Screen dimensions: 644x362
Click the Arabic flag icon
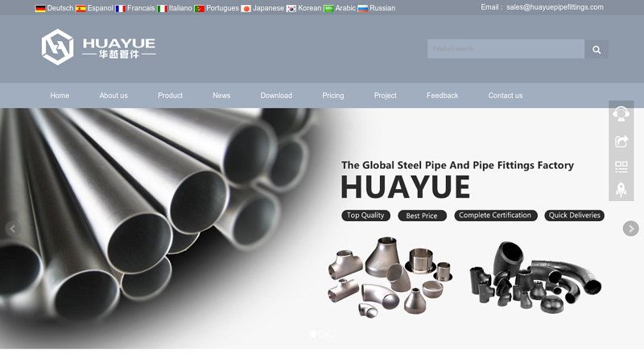tap(328, 9)
